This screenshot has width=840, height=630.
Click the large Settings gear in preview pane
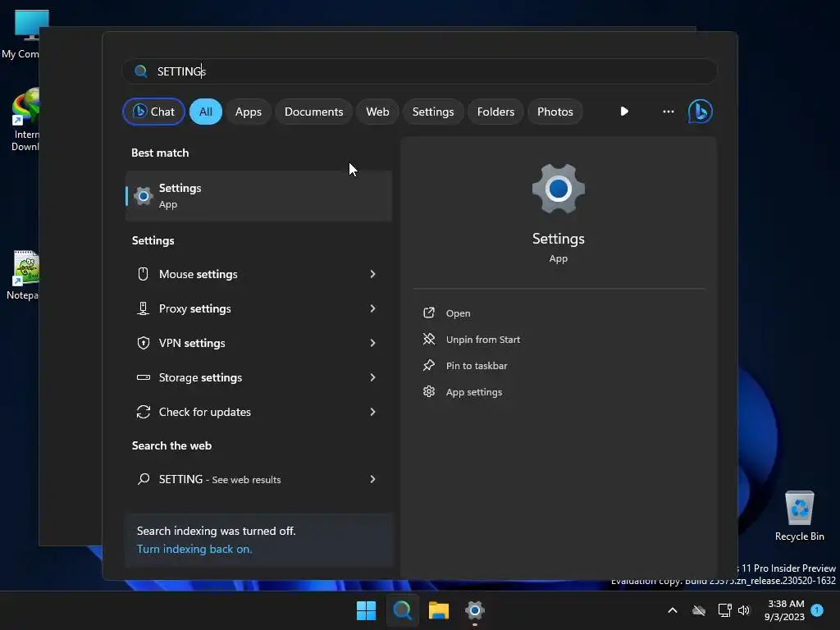[x=558, y=189]
